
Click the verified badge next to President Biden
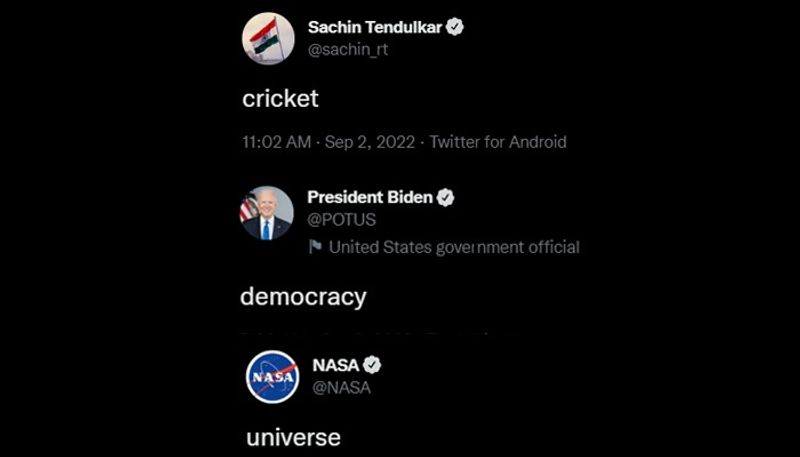[x=446, y=198]
